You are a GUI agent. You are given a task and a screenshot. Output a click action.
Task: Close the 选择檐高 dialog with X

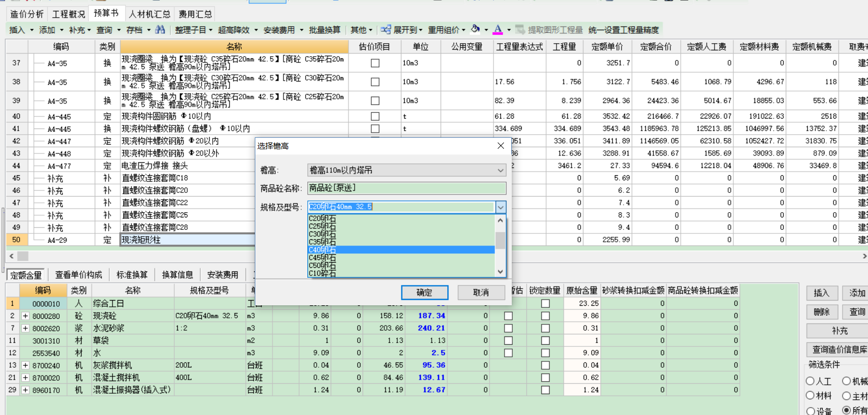[x=501, y=146]
